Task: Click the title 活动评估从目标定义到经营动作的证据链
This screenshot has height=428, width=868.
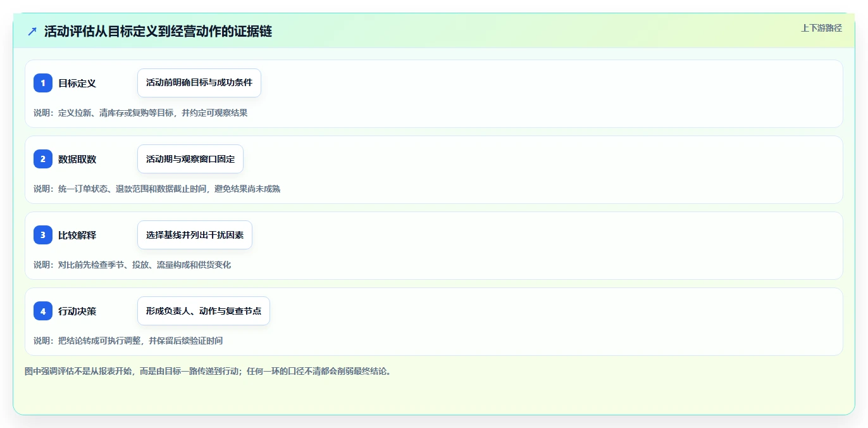Action: tap(158, 31)
